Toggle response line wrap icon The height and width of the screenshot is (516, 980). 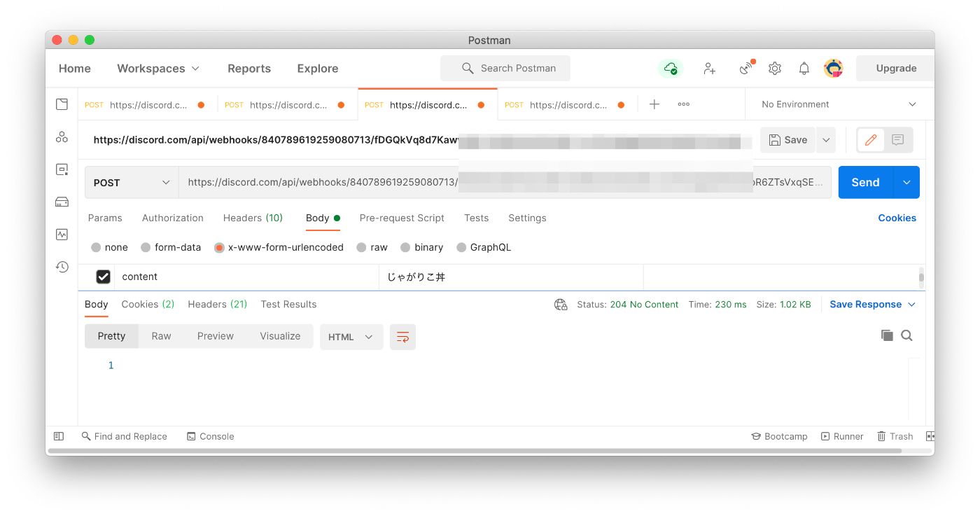(402, 337)
